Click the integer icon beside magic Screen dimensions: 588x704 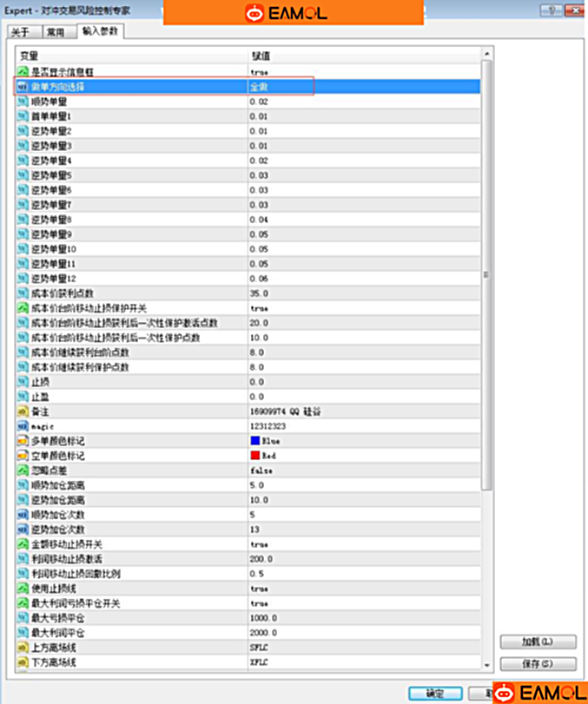pos(23,426)
